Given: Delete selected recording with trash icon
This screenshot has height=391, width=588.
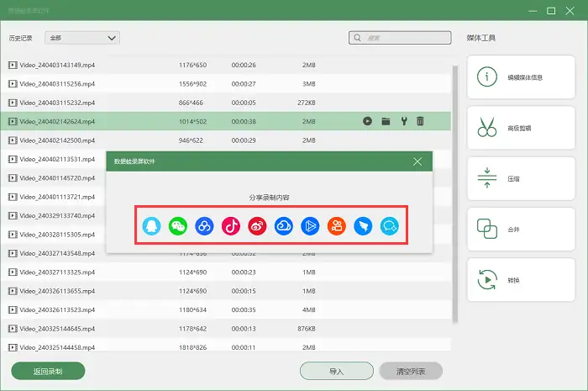Looking at the screenshot, I should point(420,121).
